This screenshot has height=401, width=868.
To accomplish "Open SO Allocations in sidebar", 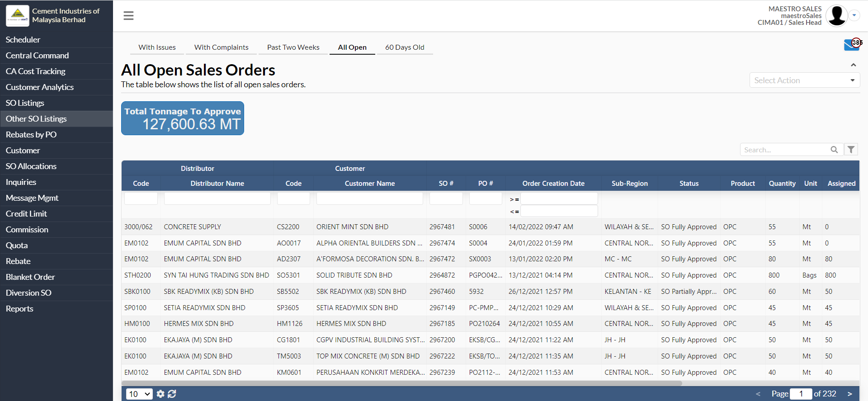I will click(x=57, y=166).
